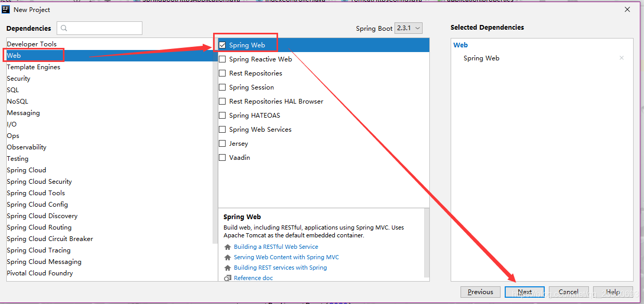Open the Reference doc link
This screenshot has height=304, width=644.
click(253, 278)
